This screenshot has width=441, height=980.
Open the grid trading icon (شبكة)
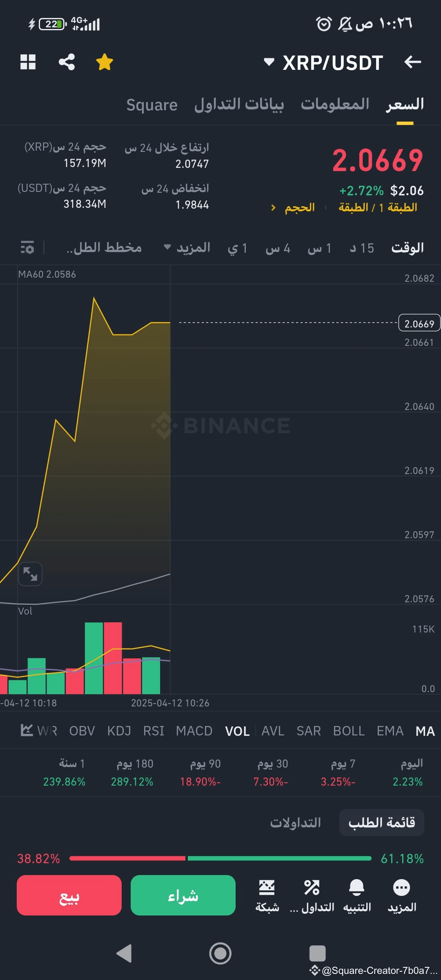(267, 887)
